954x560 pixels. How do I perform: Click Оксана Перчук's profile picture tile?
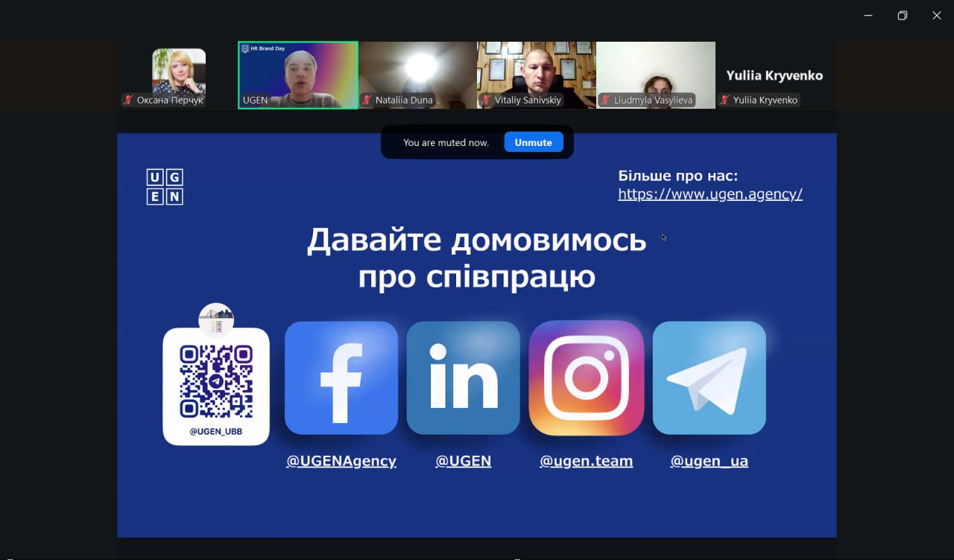pos(179,71)
